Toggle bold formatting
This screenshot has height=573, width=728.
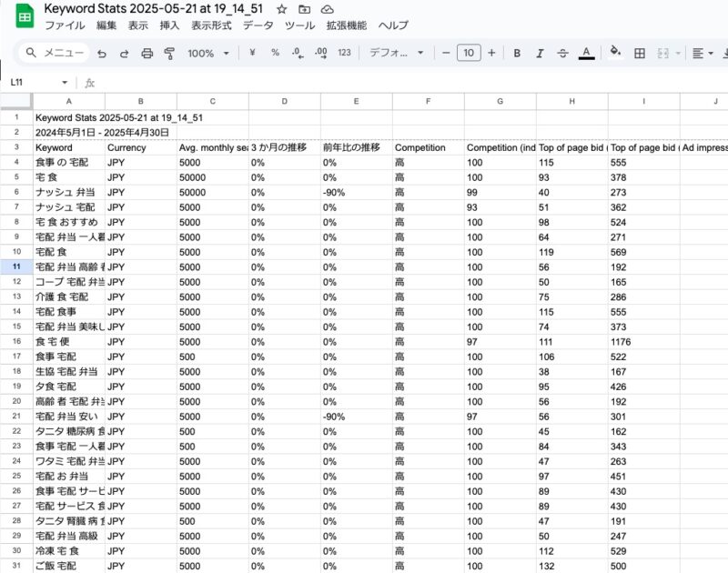click(x=517, y=54)
